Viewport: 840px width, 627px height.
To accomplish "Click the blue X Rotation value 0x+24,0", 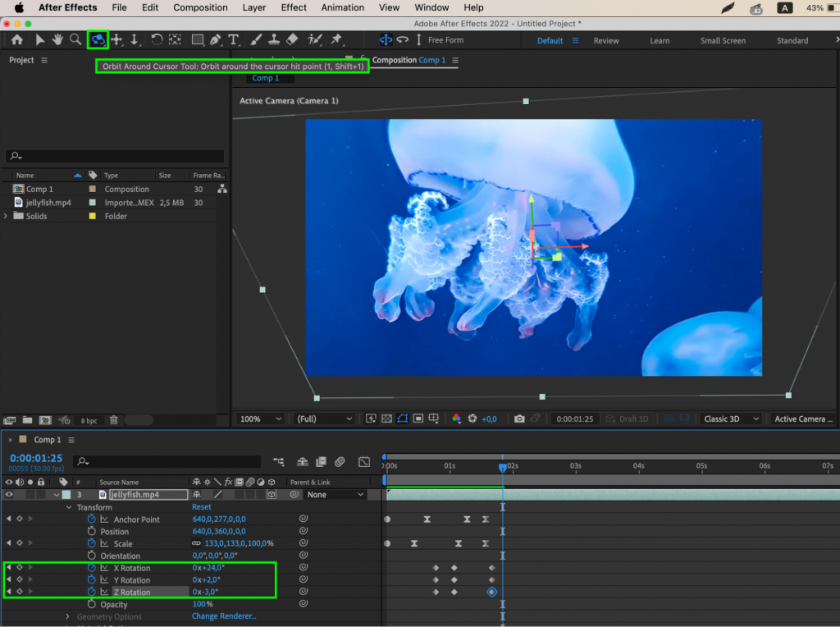I will coord(210,567).
